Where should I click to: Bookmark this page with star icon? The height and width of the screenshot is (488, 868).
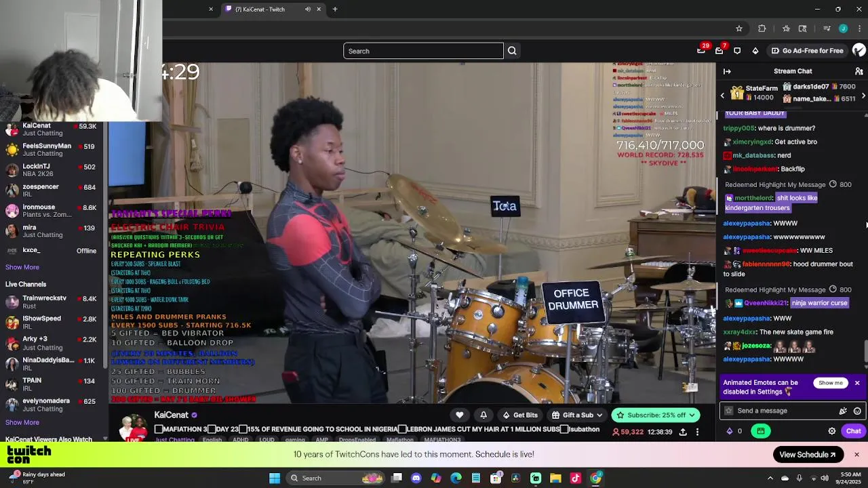(x=739, y=28)
